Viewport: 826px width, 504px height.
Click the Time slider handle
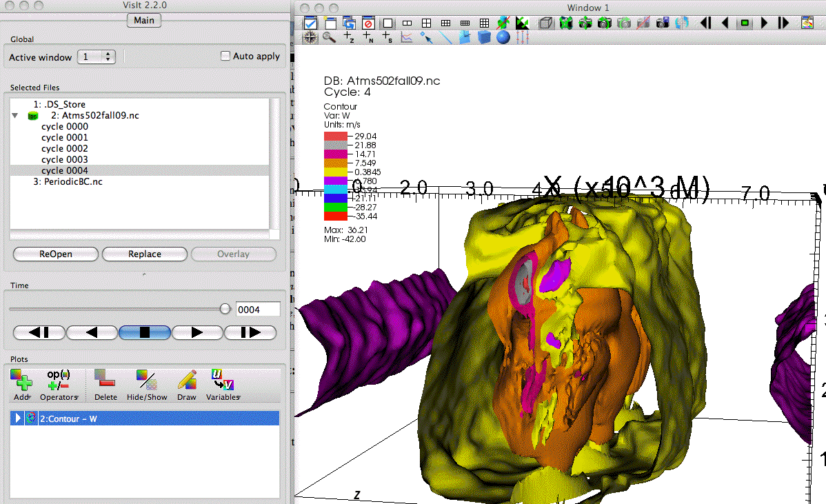click(x=225, y=309)
